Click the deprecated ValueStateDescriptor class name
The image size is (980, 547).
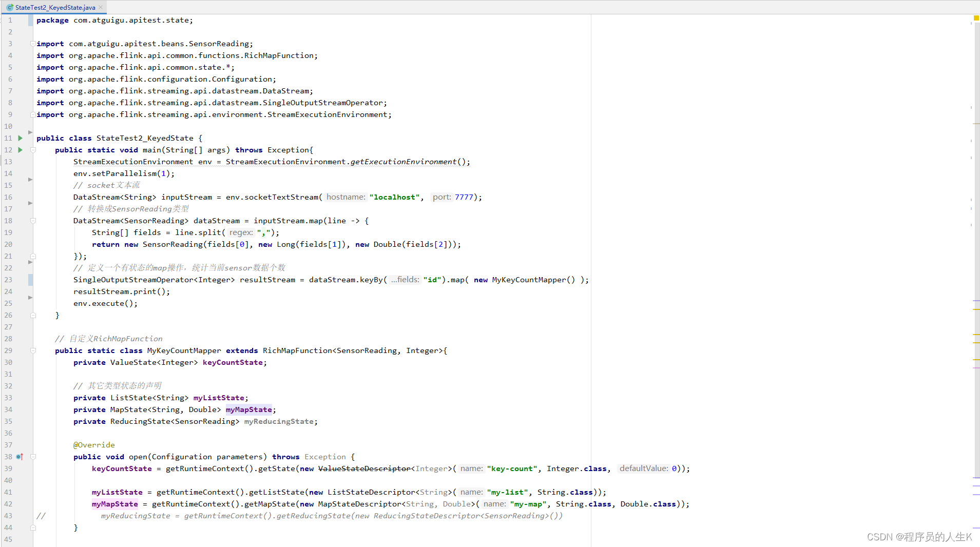click(364, 468)
